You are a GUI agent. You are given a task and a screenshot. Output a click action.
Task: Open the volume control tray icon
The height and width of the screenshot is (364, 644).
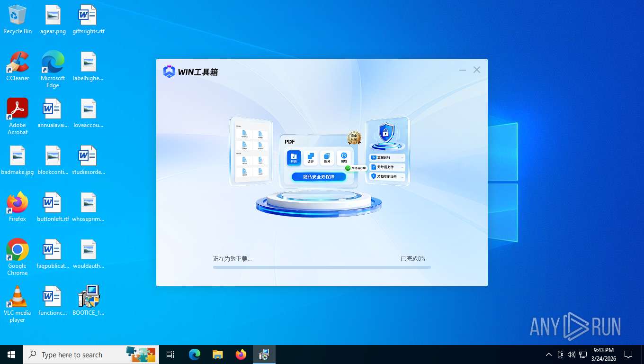tap(572, 355)
